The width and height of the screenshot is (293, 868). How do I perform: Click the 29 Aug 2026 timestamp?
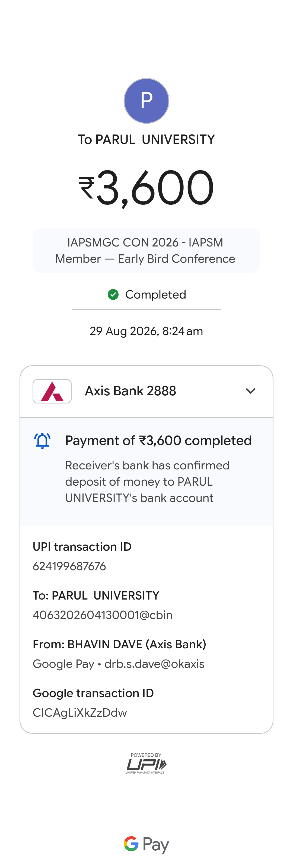coord(146,331)
